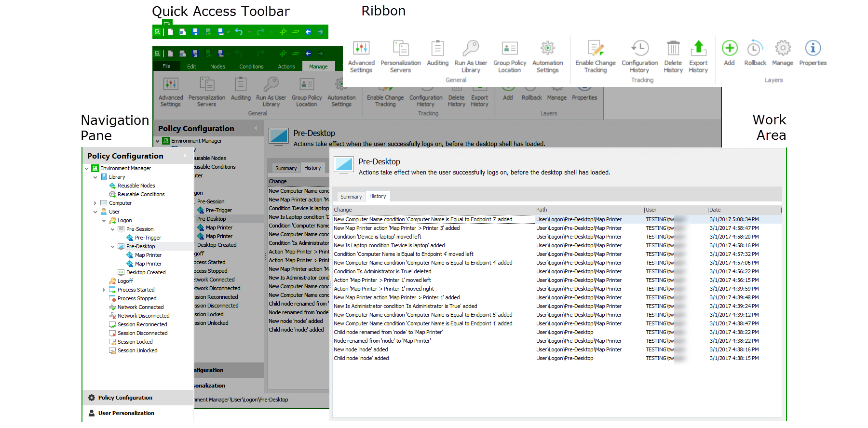
Task: Click the green Add layer button in enlarged ribbon
Action: [730, 53]
